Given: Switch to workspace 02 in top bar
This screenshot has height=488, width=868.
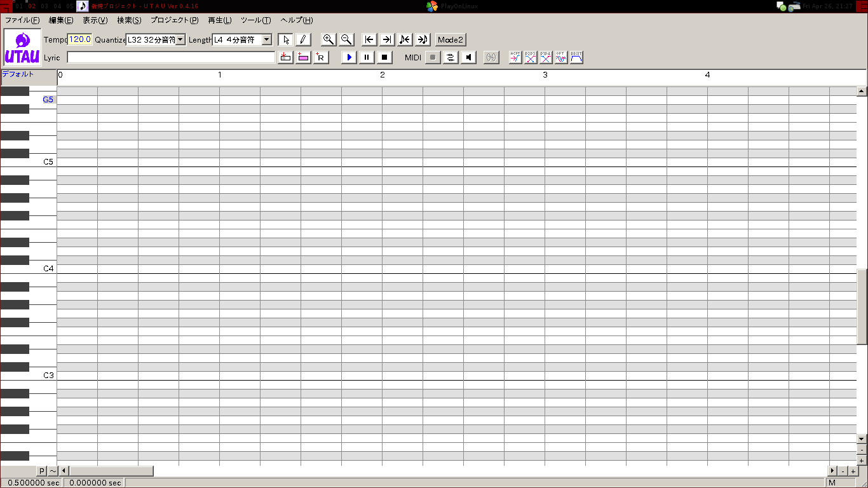Looking at the screenshot, I should [x=32, y=6].
